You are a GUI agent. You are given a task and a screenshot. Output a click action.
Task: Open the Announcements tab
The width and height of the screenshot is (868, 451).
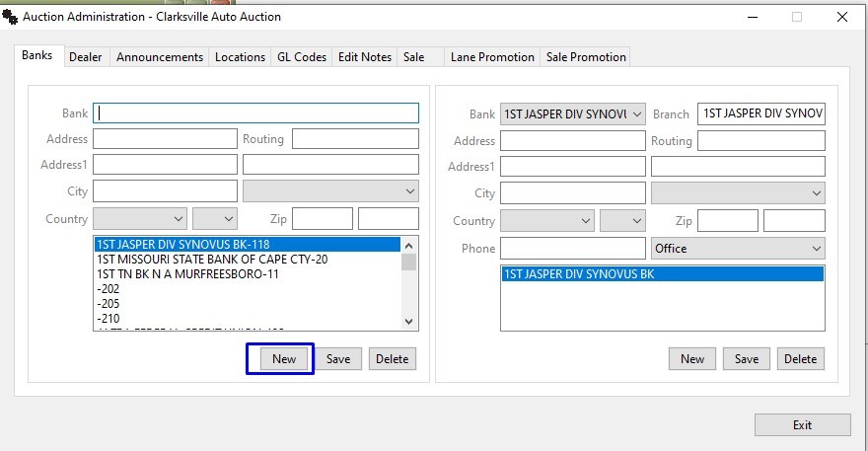(x=159, y=57)
